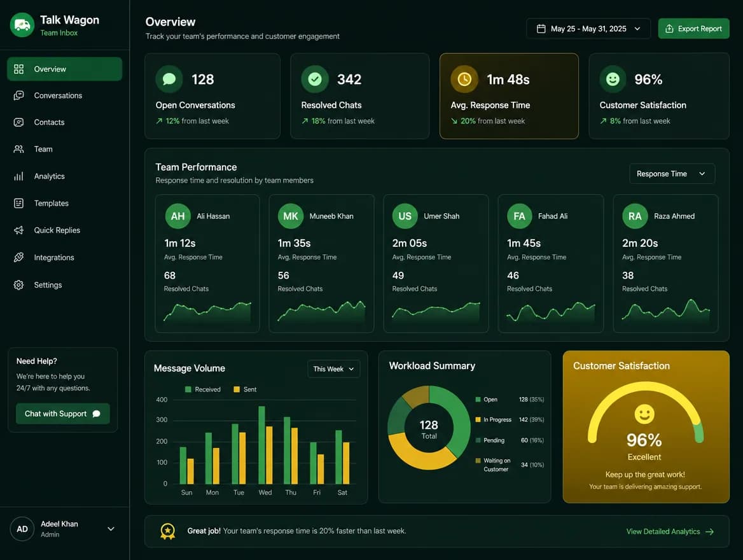This screenshot has width=743, height=560.
Task: Click the Pending 60 (16%) value
Action: [x=532, y=440]
